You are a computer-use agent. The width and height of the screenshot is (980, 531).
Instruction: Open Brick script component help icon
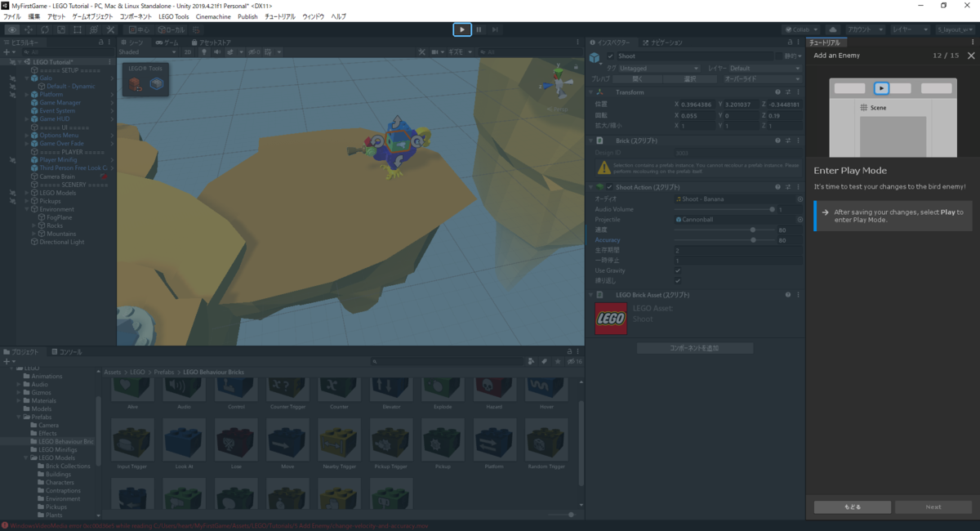coord(777,141)
